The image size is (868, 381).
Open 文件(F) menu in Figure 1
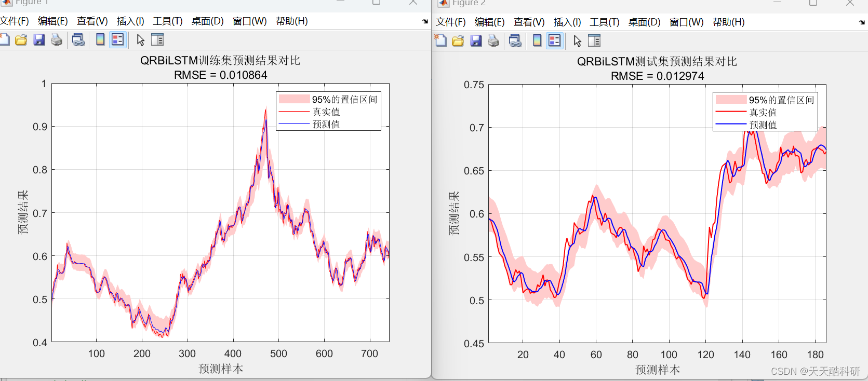[14, 21]
